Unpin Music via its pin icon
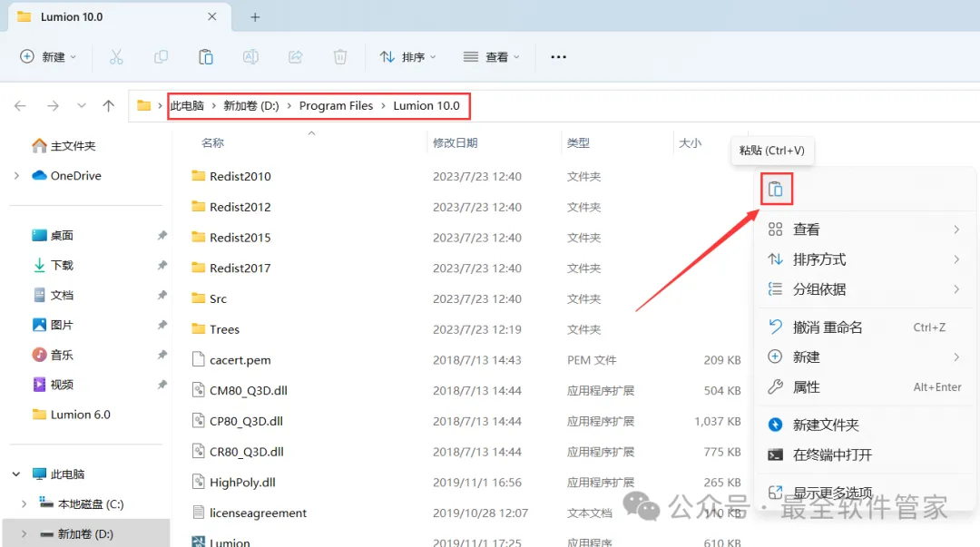Viewport: 980px width, 547px height. [x=162, y=355]
